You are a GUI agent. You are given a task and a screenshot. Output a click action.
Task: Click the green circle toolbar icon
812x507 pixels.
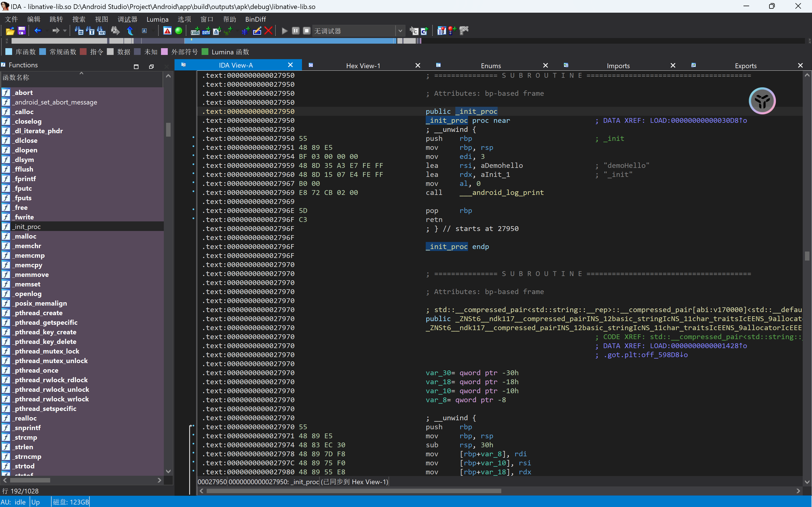coord(179,31)
